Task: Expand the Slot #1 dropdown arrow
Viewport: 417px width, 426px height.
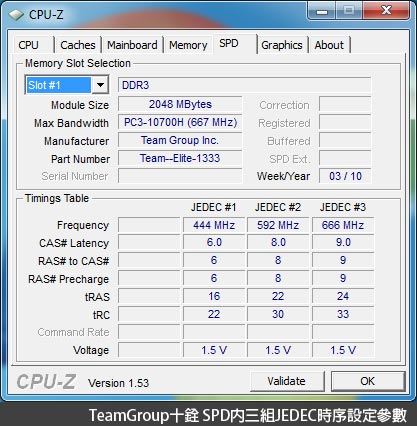Action: click(x=100, y=85)
